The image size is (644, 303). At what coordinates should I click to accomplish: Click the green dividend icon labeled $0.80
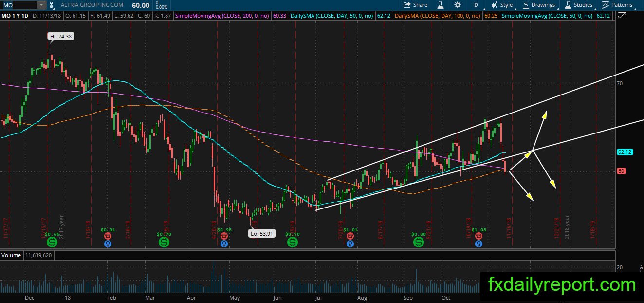(x=419, y=242)
